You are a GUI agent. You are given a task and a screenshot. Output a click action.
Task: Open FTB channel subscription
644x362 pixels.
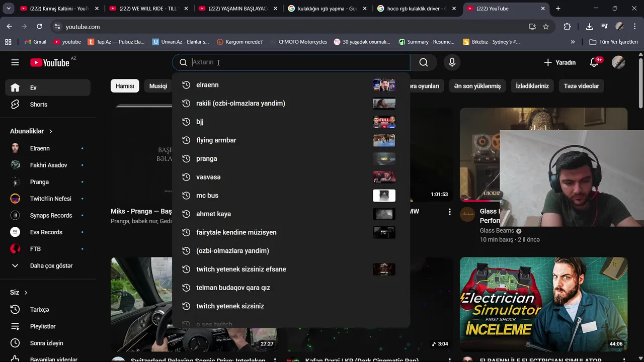pyautogui.click(x=48, y=249)
